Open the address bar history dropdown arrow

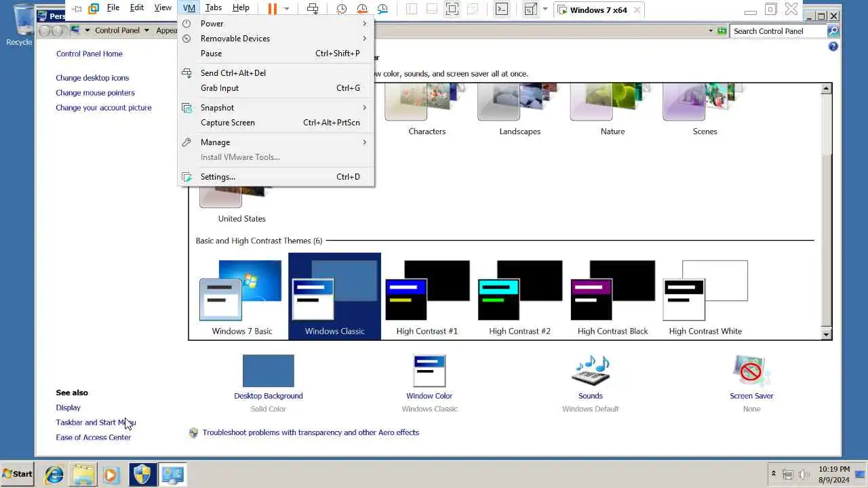coord(711,31)
